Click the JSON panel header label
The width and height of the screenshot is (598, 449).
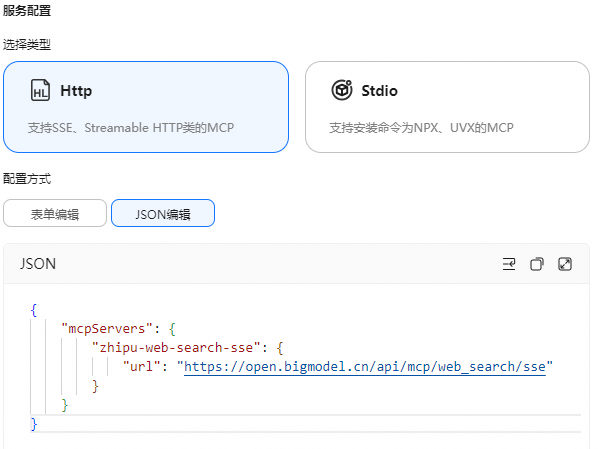click(x=38, y=264)
